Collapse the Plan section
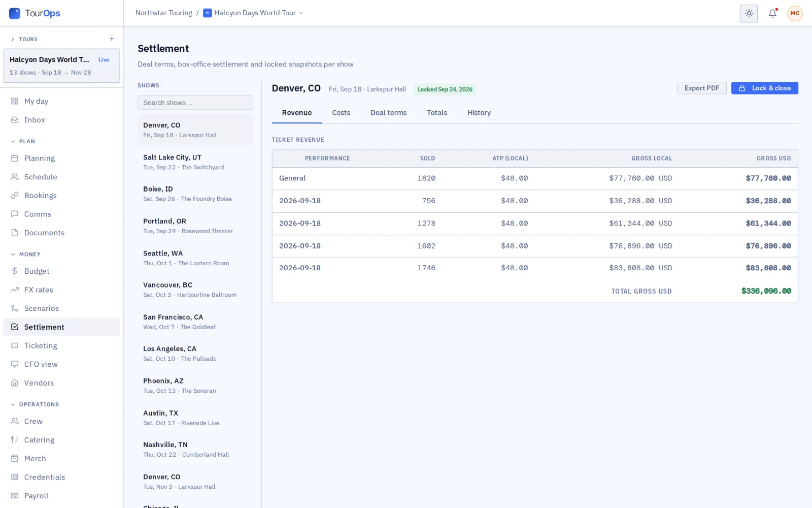The image size is (812, 508). pos(13,141)
